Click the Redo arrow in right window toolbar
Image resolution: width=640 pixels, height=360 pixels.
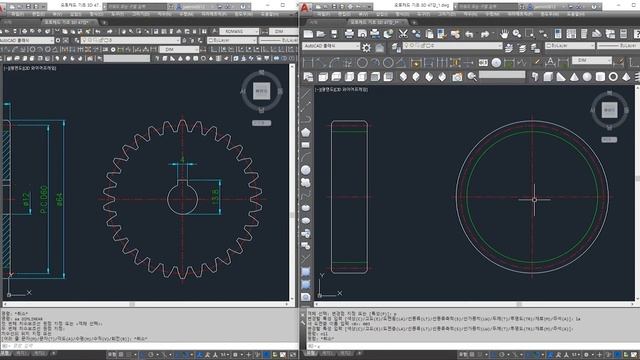click(484, 34)
